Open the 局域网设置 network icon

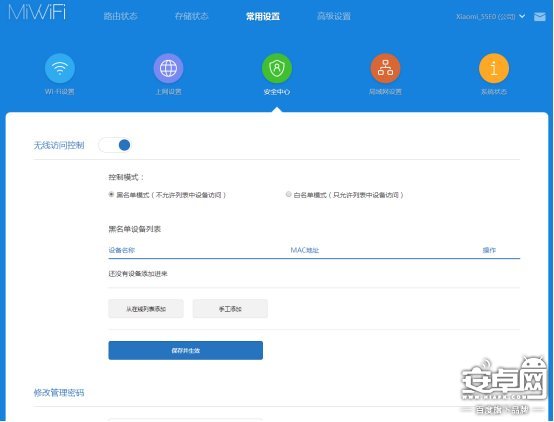coord(385,68)
